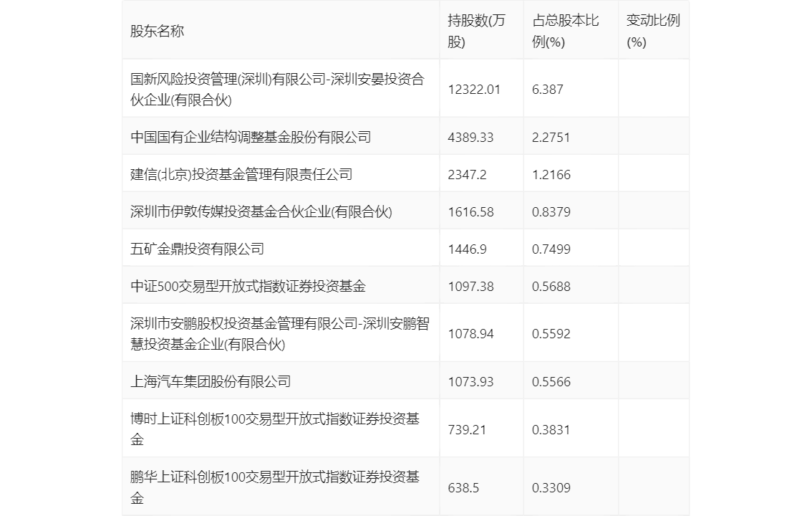The width and height of the screenshot is (812, 516).
Task: Select 中国国有企业结构调整基金股份有限公司
Action: 251,138
